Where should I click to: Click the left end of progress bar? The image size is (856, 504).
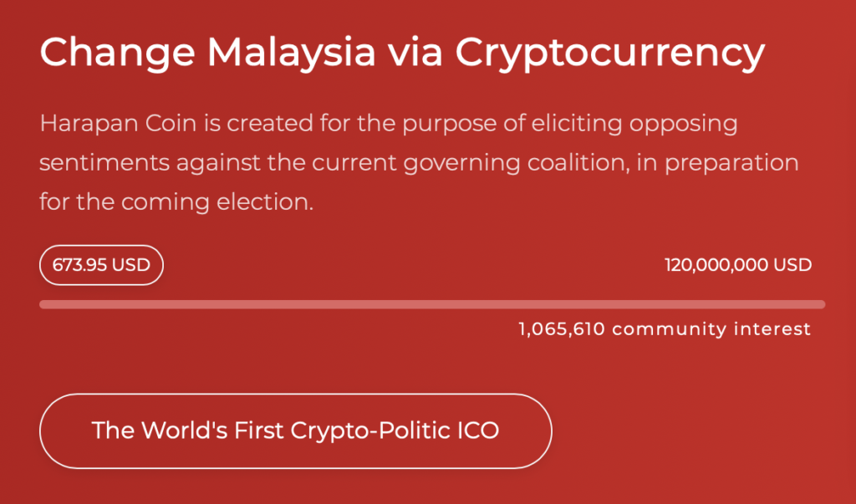coord(45,304)
